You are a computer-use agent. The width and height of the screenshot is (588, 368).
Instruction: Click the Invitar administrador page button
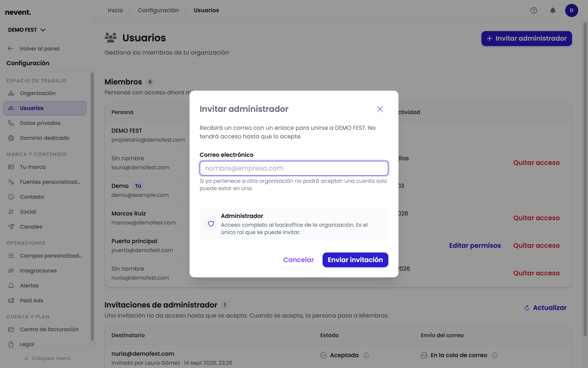click(x=527, y=38)
